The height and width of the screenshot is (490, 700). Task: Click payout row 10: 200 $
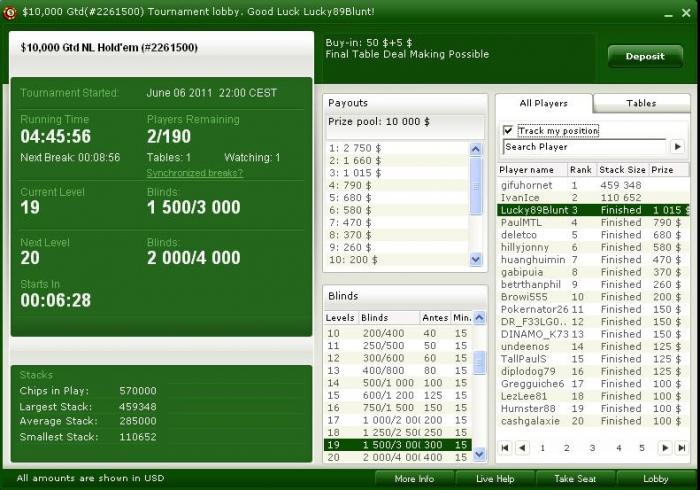click(397, 260)
